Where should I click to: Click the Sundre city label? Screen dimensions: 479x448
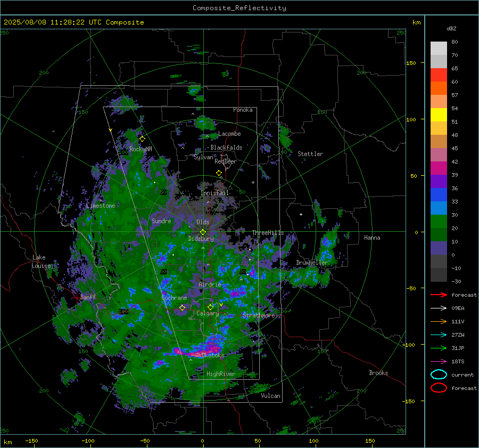(x=161, y=221)
